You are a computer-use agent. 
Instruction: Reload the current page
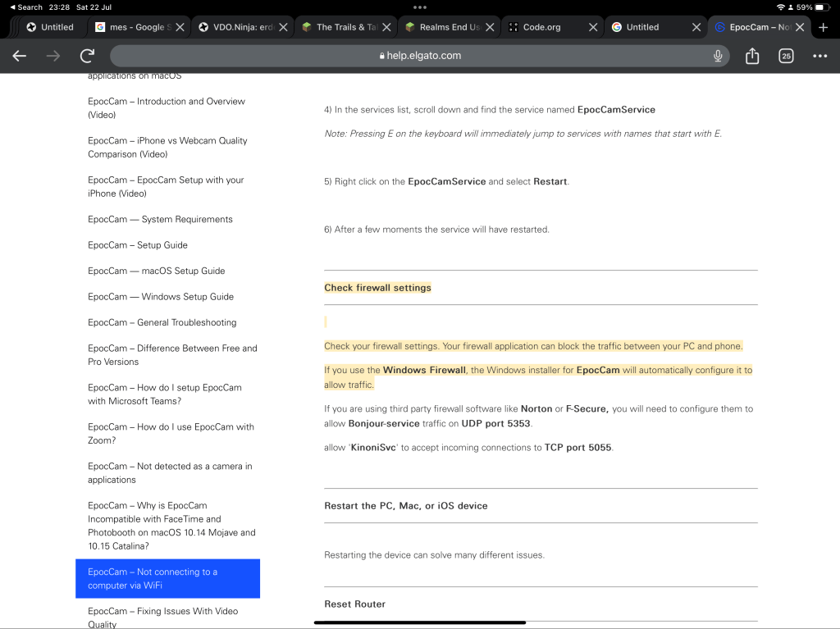[x=87, y=56]
